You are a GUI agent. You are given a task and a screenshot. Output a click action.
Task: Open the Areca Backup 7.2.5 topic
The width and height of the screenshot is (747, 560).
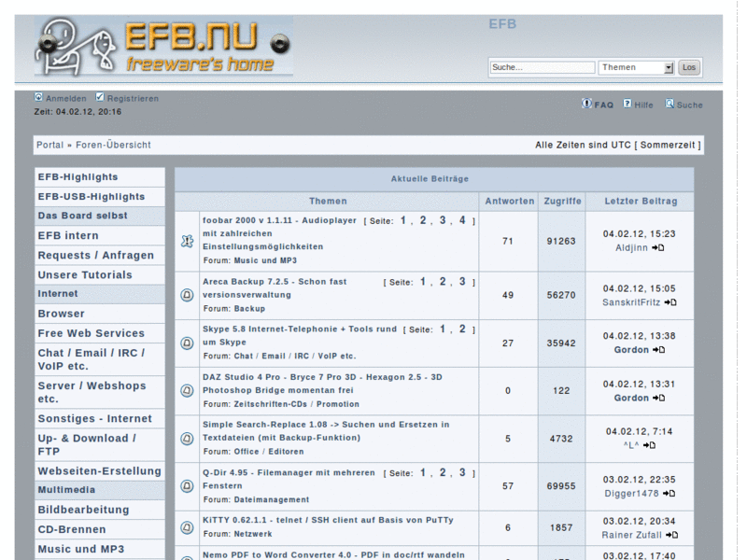(x=275, y=288)
